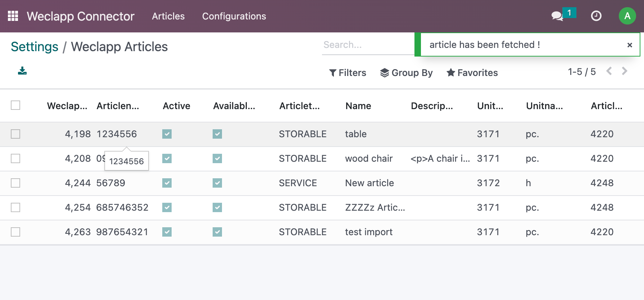Click article number 1234556 cell
Screen dimensions: 644x300
pos(117,134)
